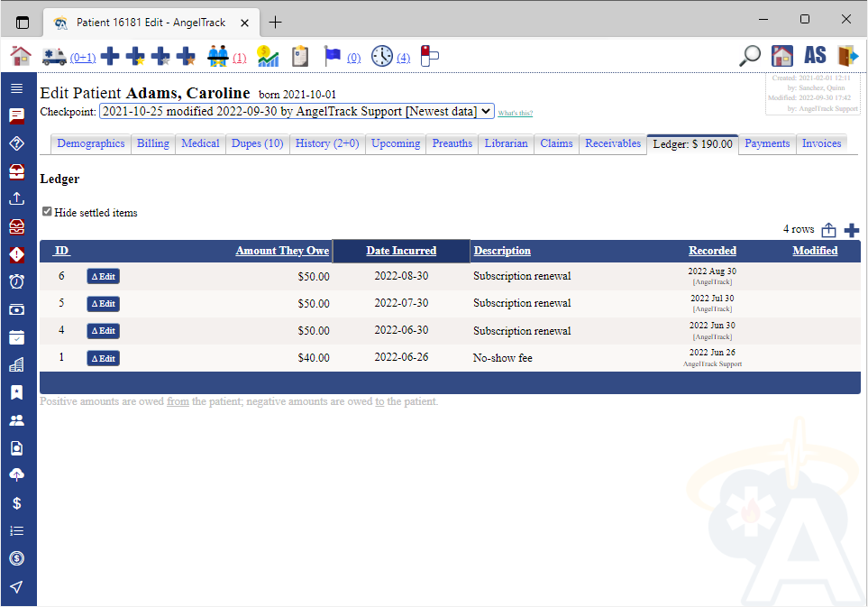Uncheck the Hide settled items checkbox

[x=47, y=212]
